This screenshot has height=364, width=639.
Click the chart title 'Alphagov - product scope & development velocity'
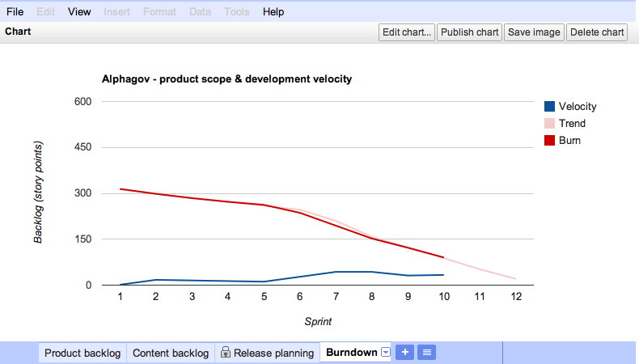(x=226, y=79)
